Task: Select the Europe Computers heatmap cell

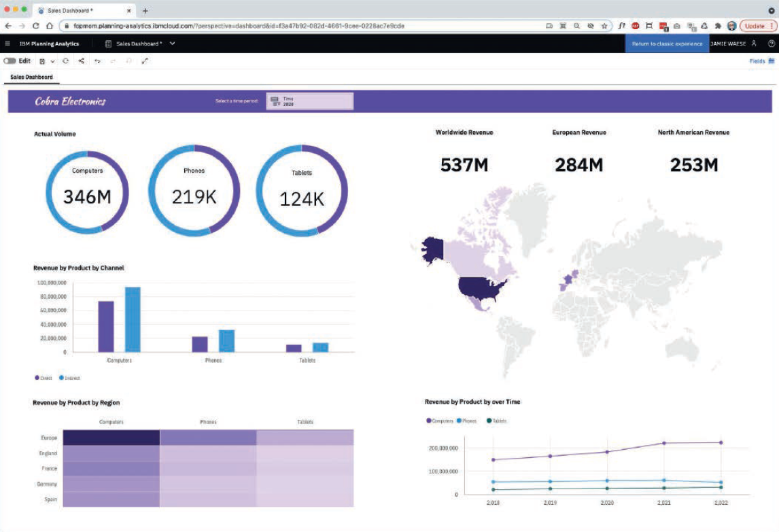Action: click(x=111, y=438)
